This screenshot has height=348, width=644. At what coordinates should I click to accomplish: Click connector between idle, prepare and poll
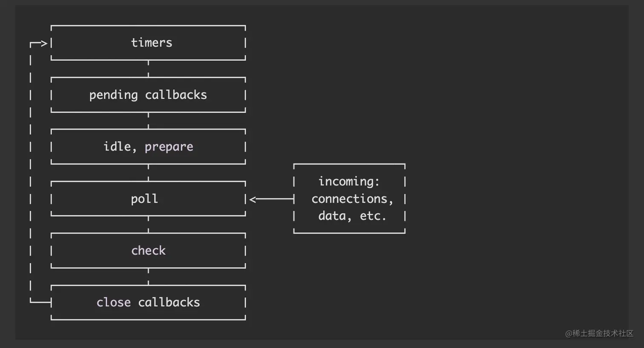148,173
